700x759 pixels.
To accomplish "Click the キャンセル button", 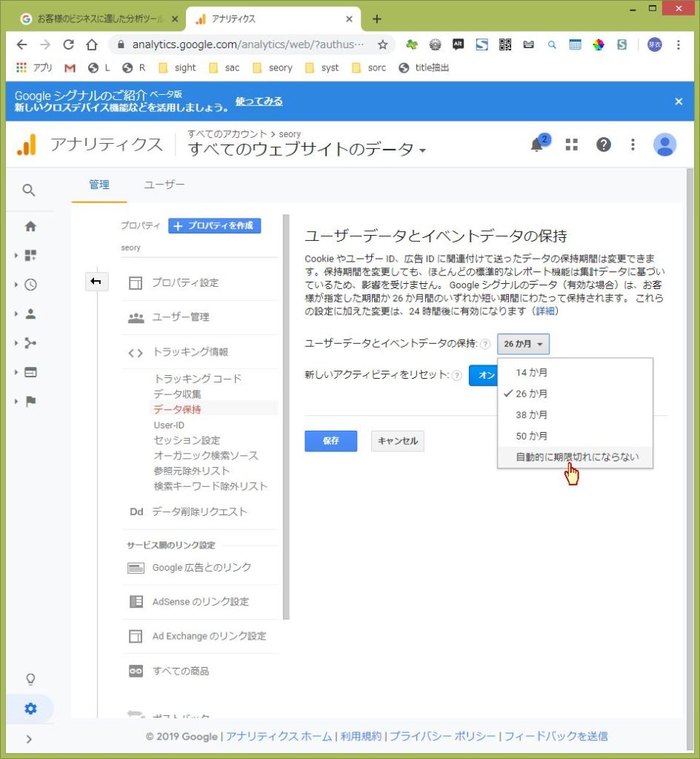I will click(x=398, y=441).
